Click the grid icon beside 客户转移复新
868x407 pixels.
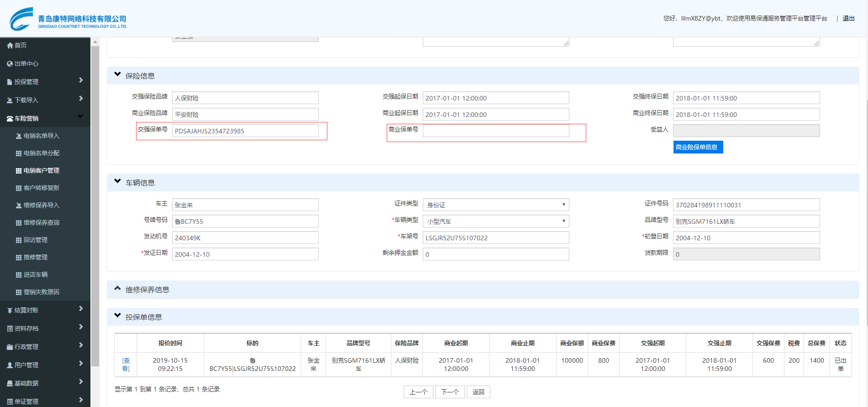click(19, 188)
